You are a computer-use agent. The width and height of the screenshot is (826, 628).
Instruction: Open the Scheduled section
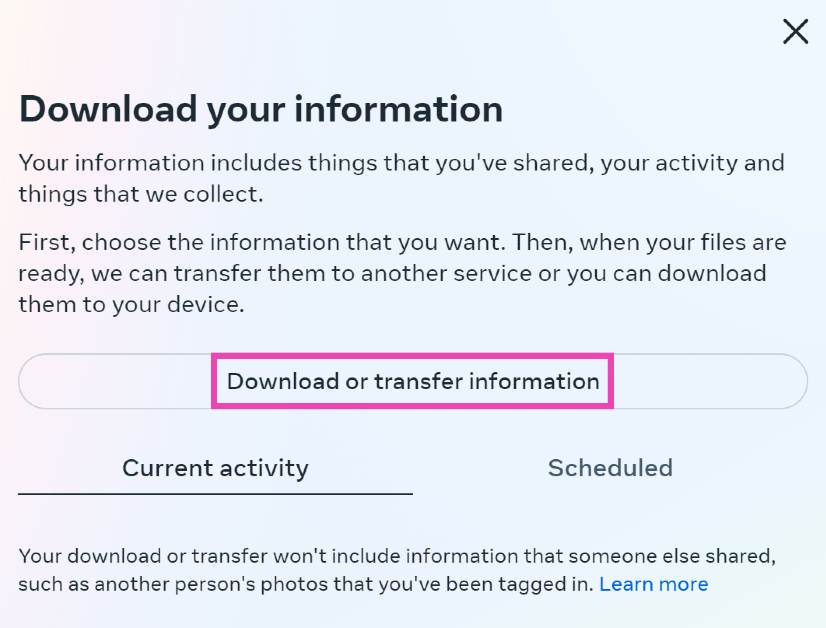tap(610, 468)
